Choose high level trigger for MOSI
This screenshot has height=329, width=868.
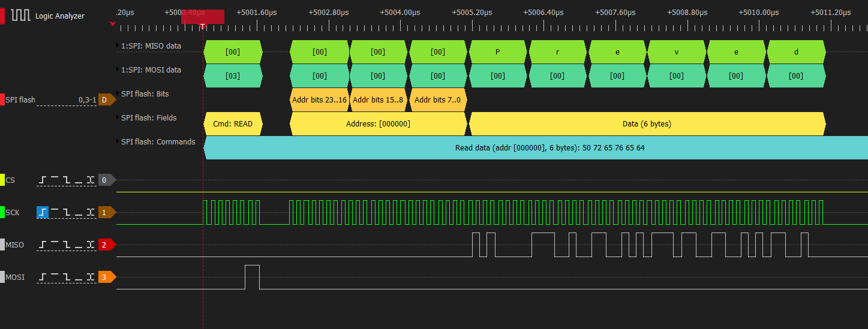pos(55,277)
